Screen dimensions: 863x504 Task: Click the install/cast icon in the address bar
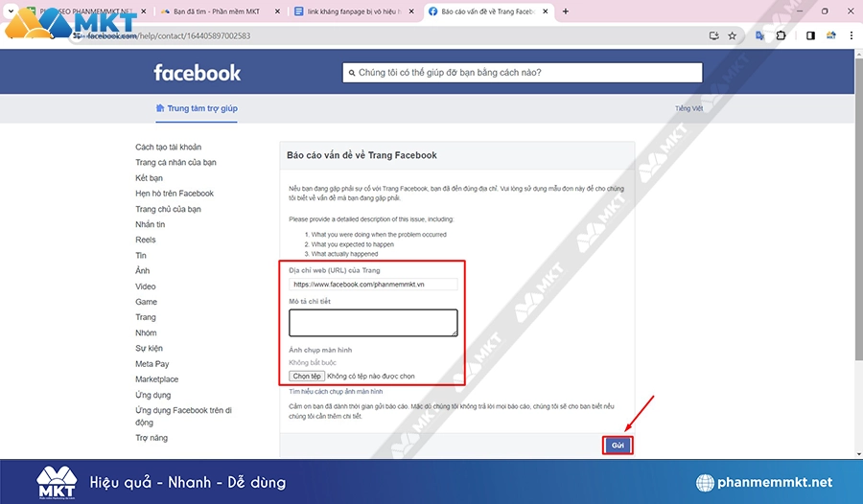[713, 35]
